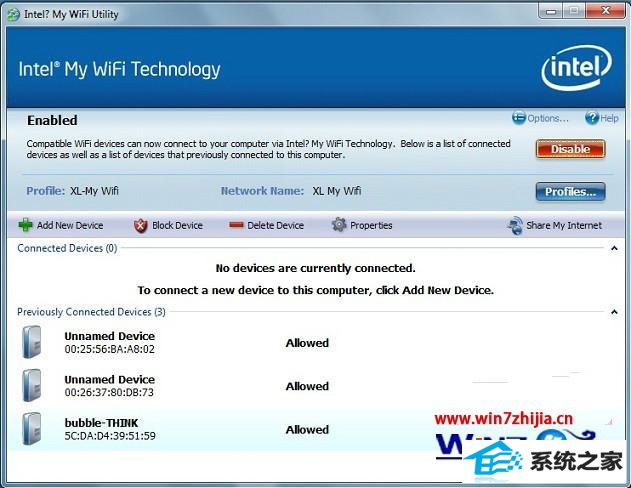This screenshot has width=631, height=488.
Task: Select the bubble-THINK device name
Action: 101,423
